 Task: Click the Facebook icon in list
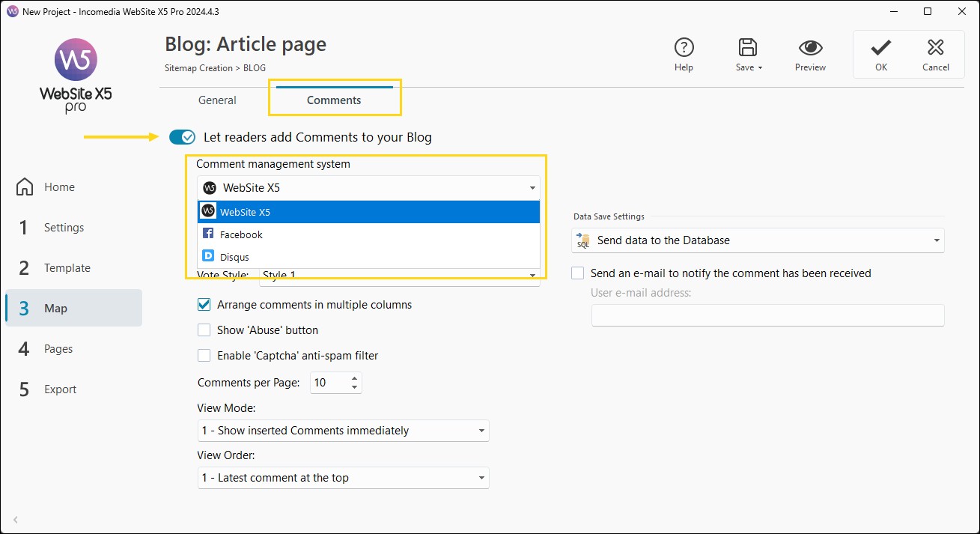click(x=208, y=234)
